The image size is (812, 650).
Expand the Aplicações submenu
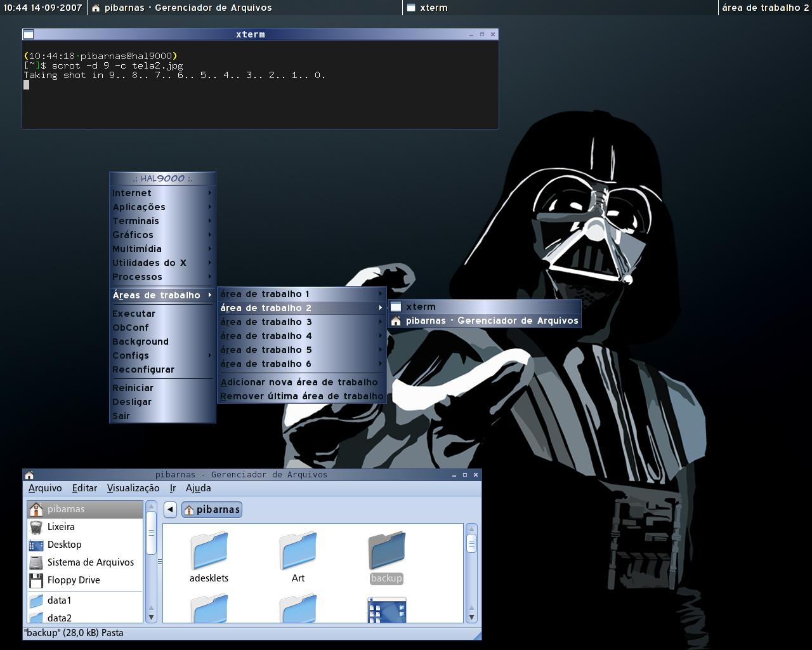coord(162,207)
